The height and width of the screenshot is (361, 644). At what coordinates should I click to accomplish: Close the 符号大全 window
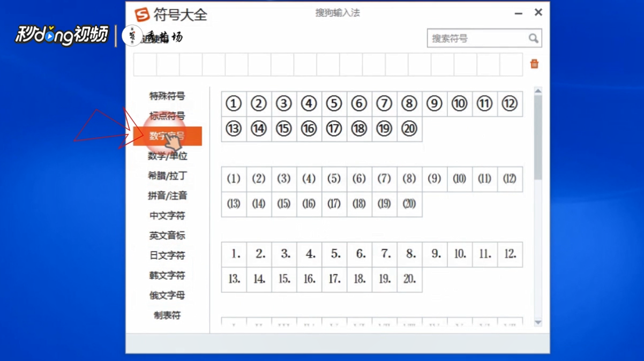pos(538,12)
